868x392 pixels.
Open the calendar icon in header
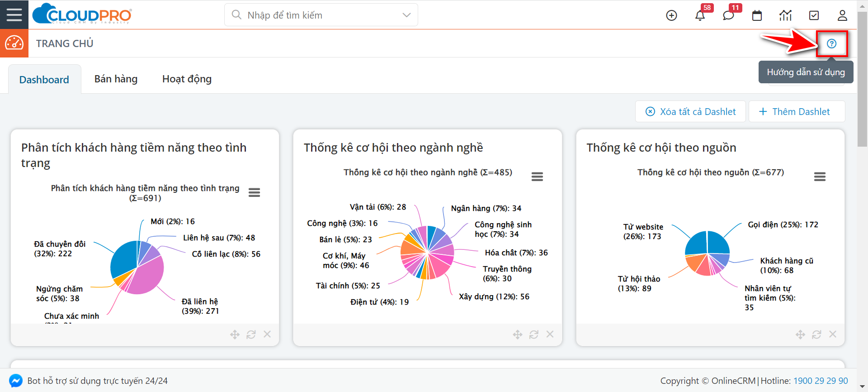pyautogui.click(x=757, y=15)
